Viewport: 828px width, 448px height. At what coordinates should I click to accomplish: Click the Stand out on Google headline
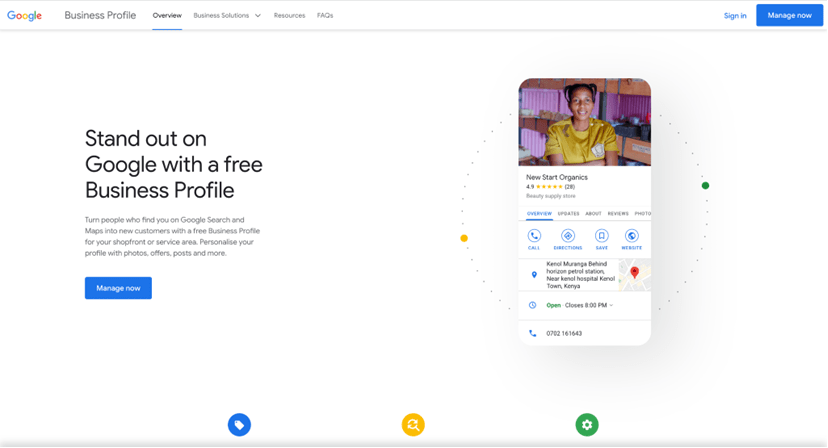174,164
